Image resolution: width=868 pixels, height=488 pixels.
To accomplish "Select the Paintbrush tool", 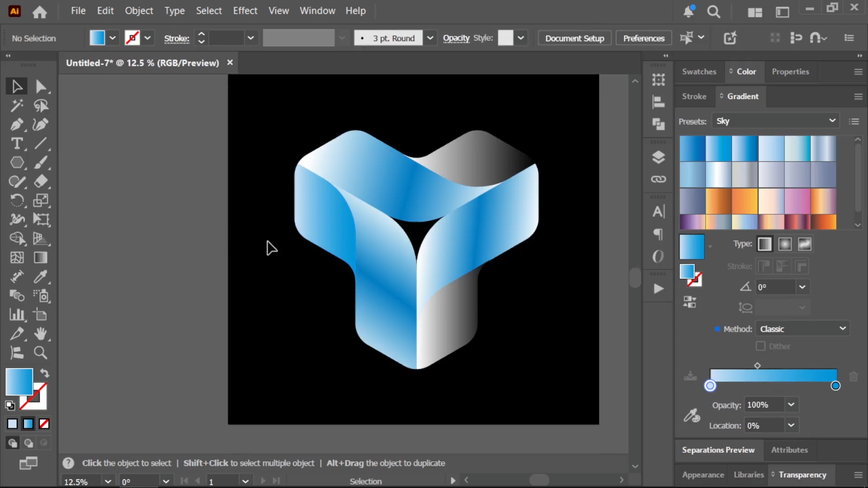I will tap(41, 163).
